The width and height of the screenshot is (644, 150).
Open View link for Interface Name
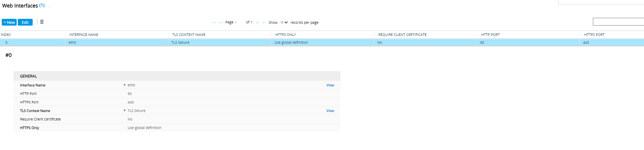[330, 85]
